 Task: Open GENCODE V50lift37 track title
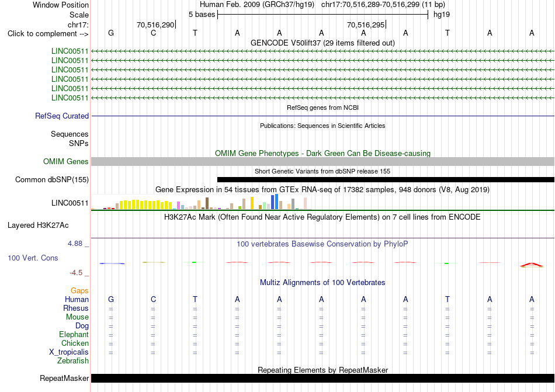[x=322, y=43]
